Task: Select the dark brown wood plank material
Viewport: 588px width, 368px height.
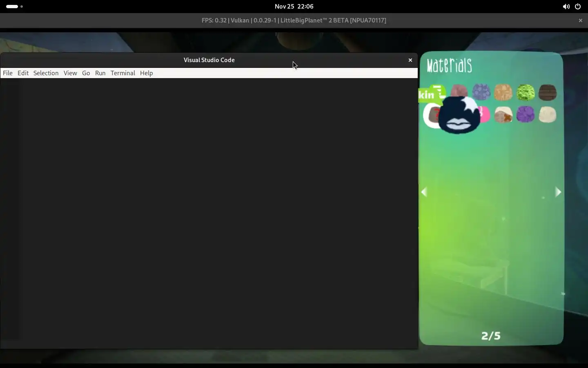Action: [548, 92]
